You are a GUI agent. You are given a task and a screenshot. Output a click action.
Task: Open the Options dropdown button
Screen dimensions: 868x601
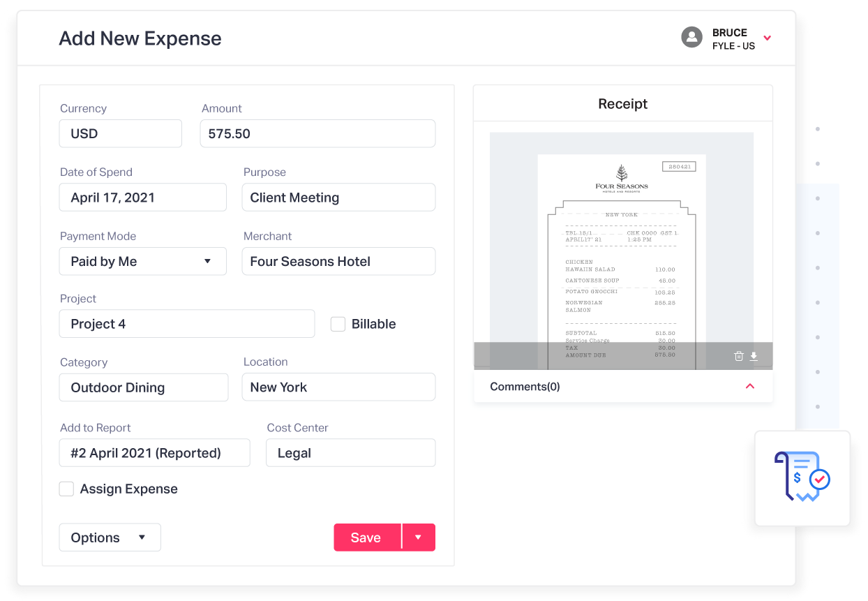(x=110, y=537)
